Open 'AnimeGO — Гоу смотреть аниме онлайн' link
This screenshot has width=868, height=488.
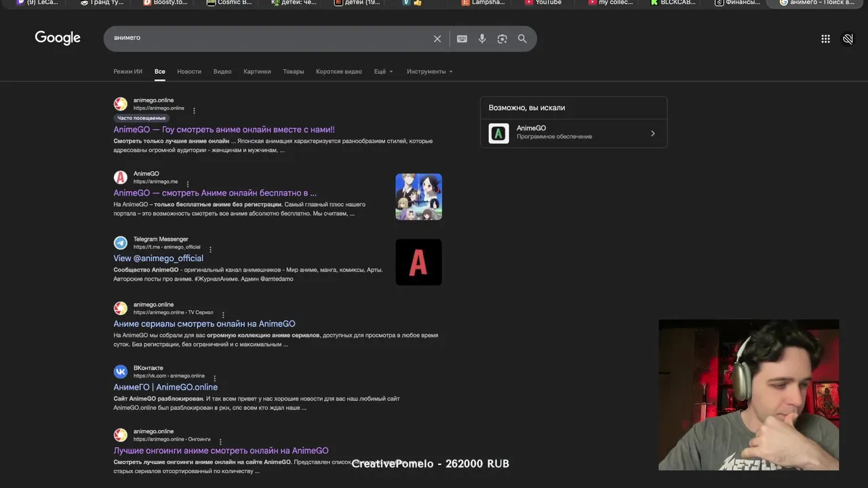pos(224,129)
